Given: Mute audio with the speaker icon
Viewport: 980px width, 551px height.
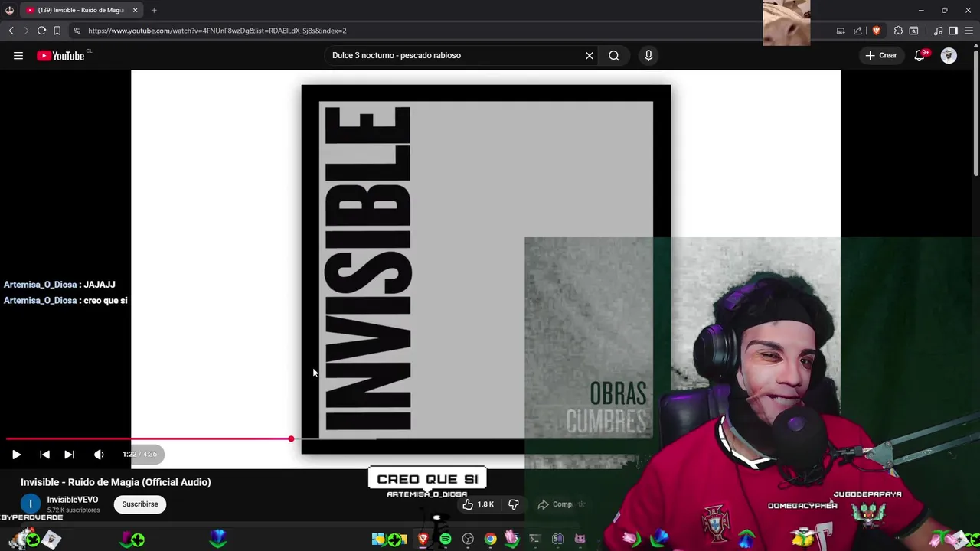Looking at the screenshot, I should [x=99, y=455].
